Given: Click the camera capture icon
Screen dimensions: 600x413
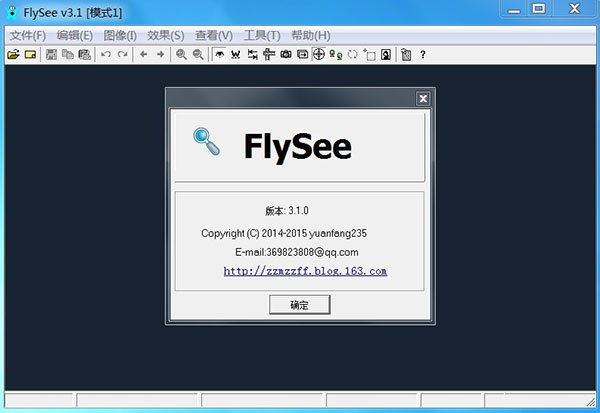Looking at the screenshot, I should coord(286,55).
